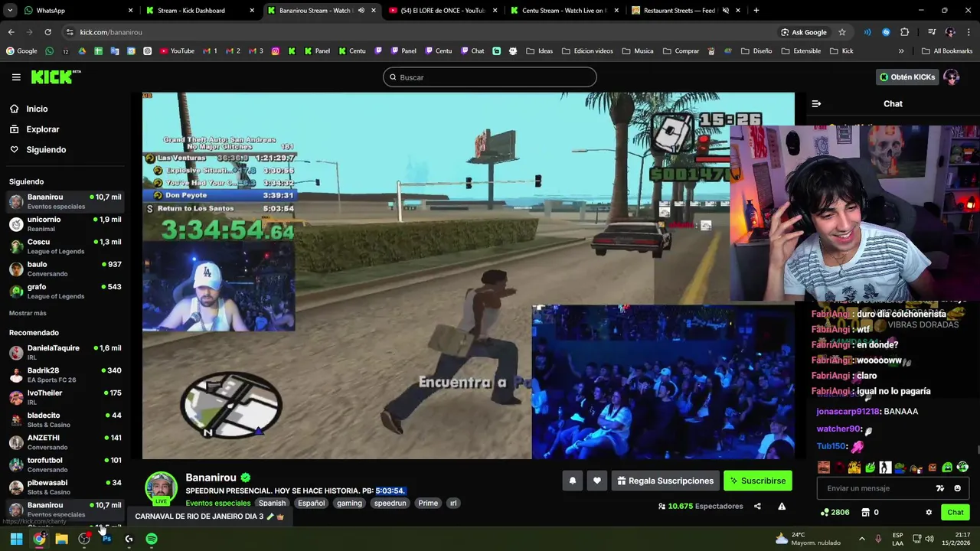Click the Bananirou streamer avatar
The height and width of the screenshot is (551, 980).
click(x=161, y=487)
